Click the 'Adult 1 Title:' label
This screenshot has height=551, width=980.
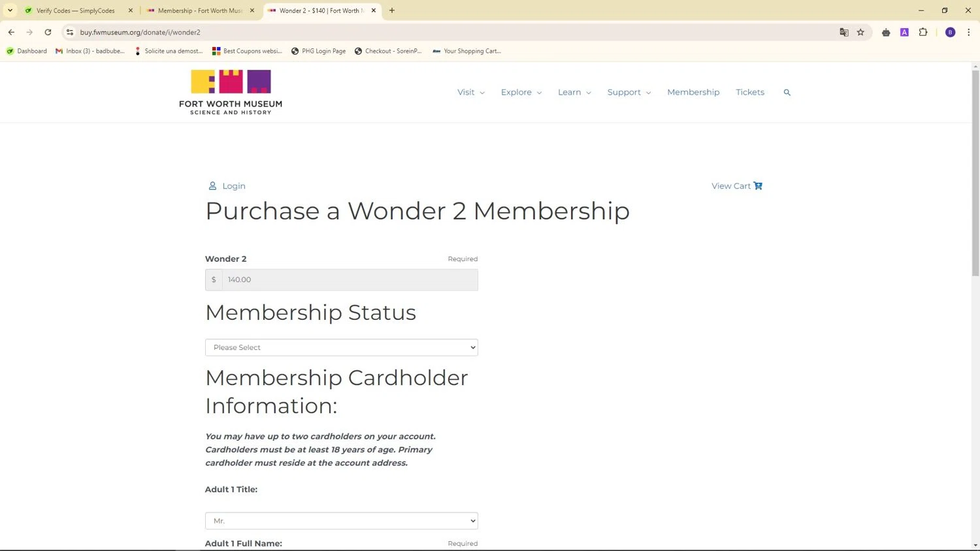click(231, 490)
